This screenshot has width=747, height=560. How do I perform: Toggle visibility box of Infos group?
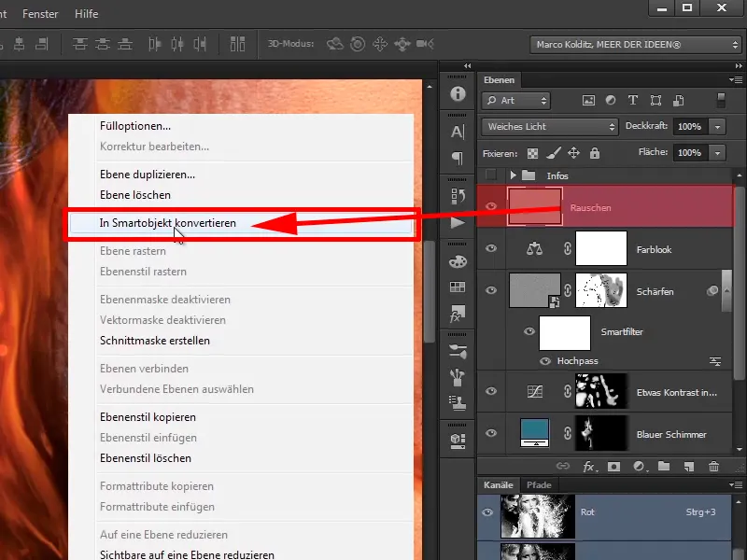pos(491,175)
